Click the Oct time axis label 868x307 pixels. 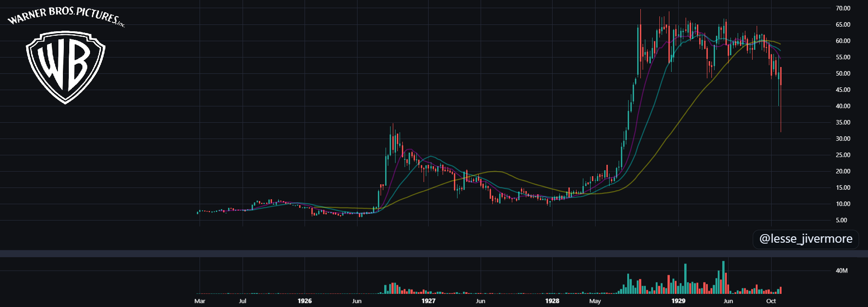click(771, 301)
